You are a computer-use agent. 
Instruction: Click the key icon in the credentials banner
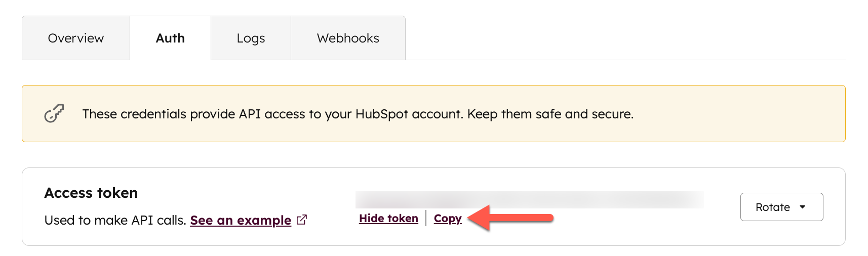(54, 114)
